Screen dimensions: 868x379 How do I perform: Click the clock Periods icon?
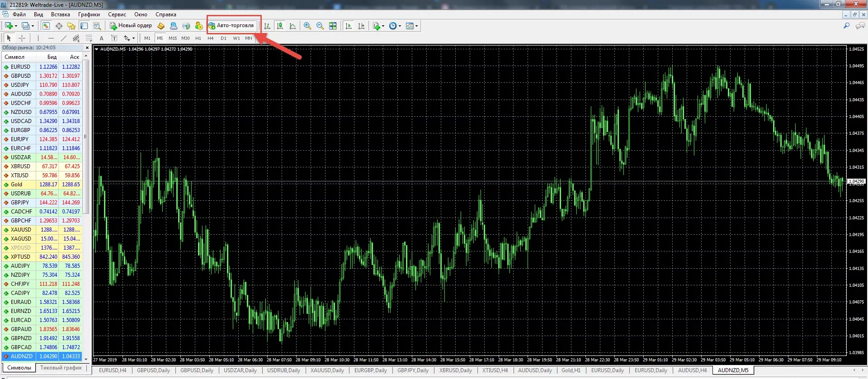tap(393, 26)
